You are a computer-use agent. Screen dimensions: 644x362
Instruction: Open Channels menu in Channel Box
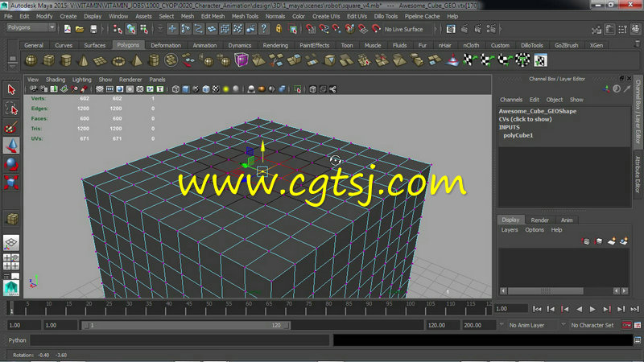511,100
